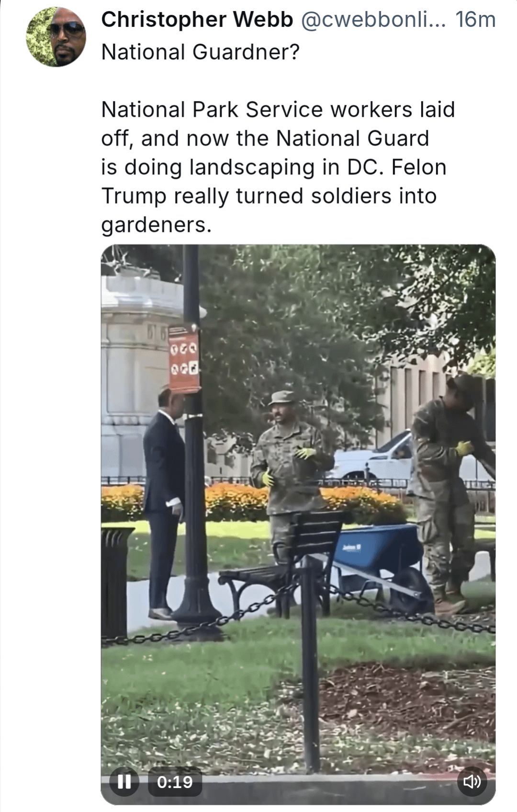Screen dimensions: 517x812
Task: Click the man in the suit in the video
Action: click(x=164, y=503)
